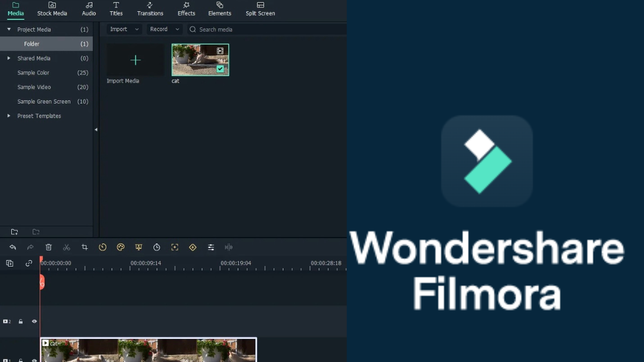Open the Edit adjustment sliders icon

(x=211, y=247)
